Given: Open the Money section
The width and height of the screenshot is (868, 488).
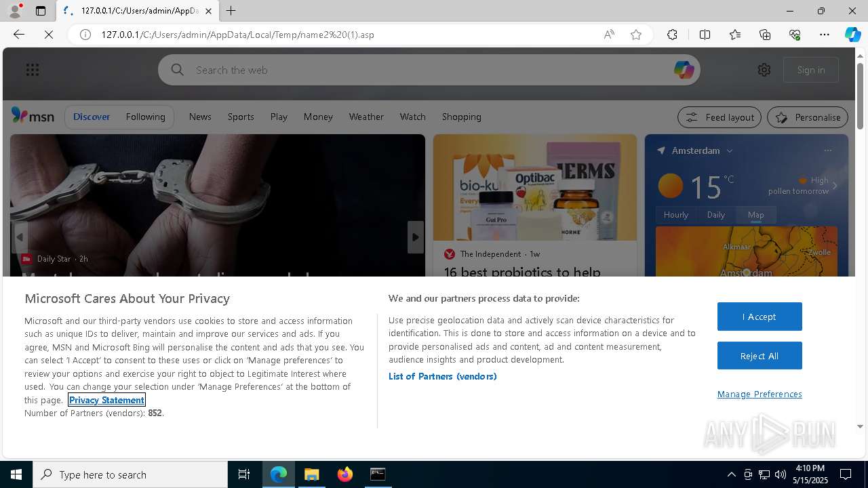Looking at the screenshot, I should tap(318, 117).
